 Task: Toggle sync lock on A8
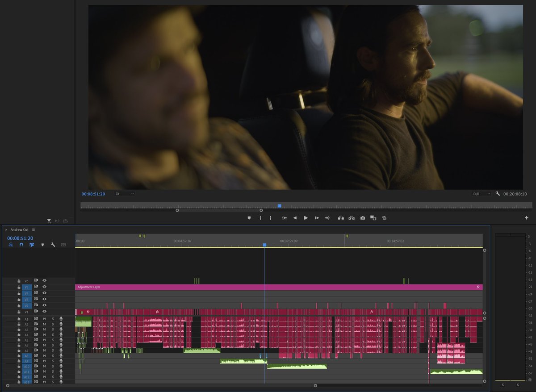coord(36,356)
